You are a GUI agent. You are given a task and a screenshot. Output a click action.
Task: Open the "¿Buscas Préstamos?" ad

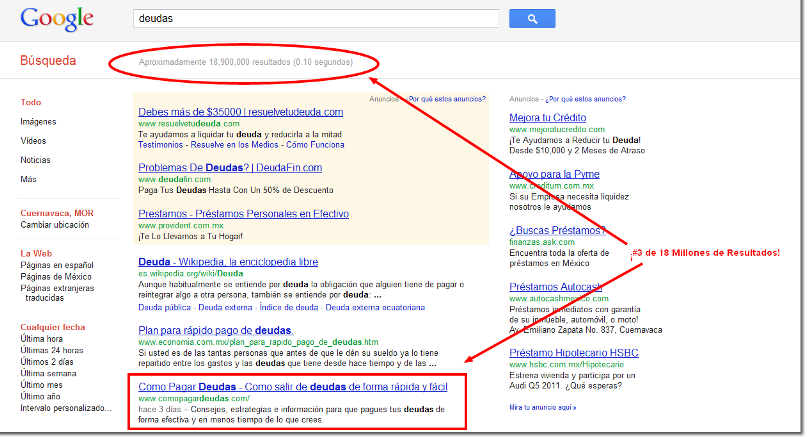pyautogui.click(x=558, y=230)
